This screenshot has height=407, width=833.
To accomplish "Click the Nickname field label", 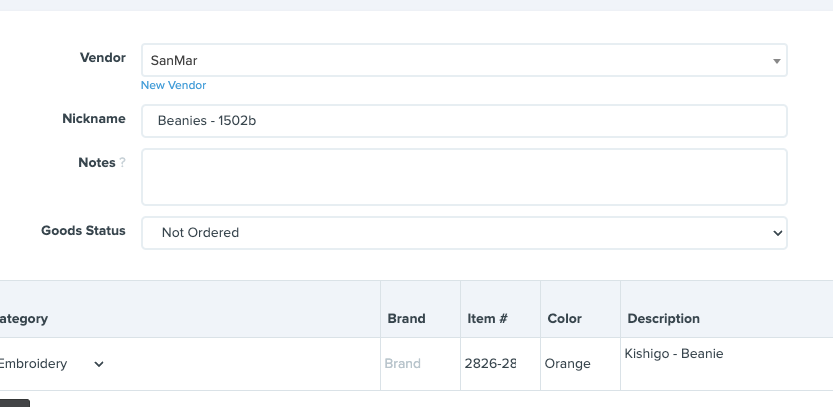I will click(x=93, y=119).
